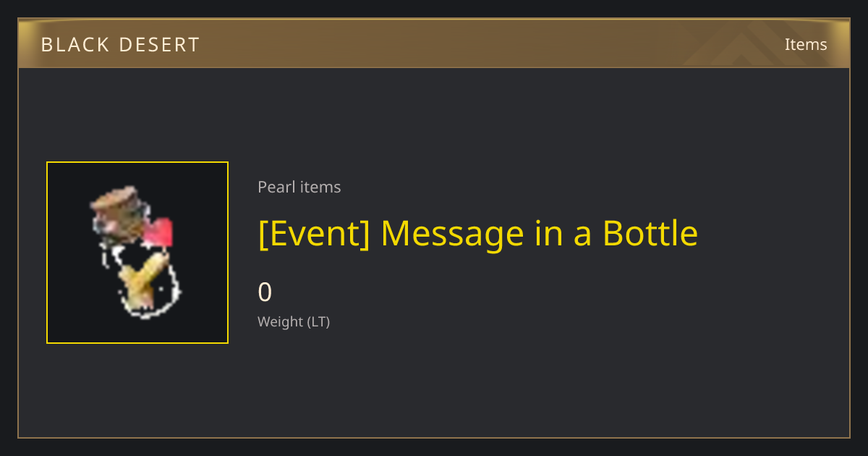The image size is (868, 456).
Task: Click the red heart on the bottle icon
Action: point(161,233)
